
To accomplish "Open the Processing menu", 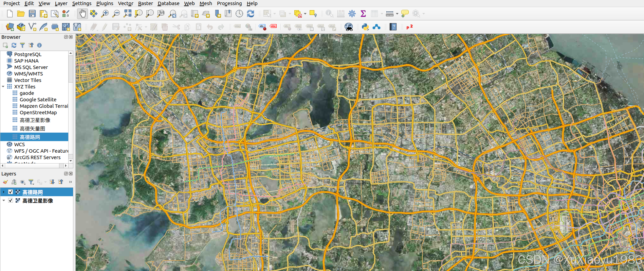I will 229,3.
